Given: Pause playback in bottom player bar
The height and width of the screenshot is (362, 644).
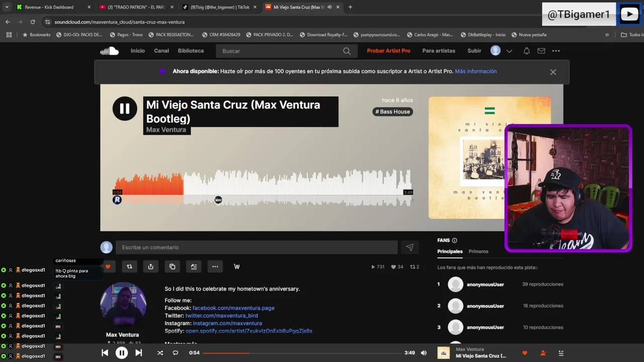Looking at the screenshot, I should point(122,353).
